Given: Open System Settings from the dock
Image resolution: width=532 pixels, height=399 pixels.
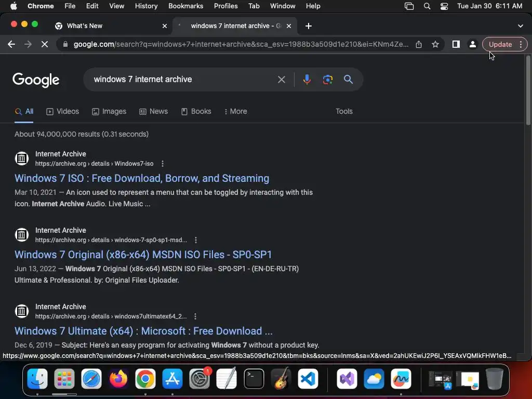Looking at the screenshot, I should tap(199, 379).
